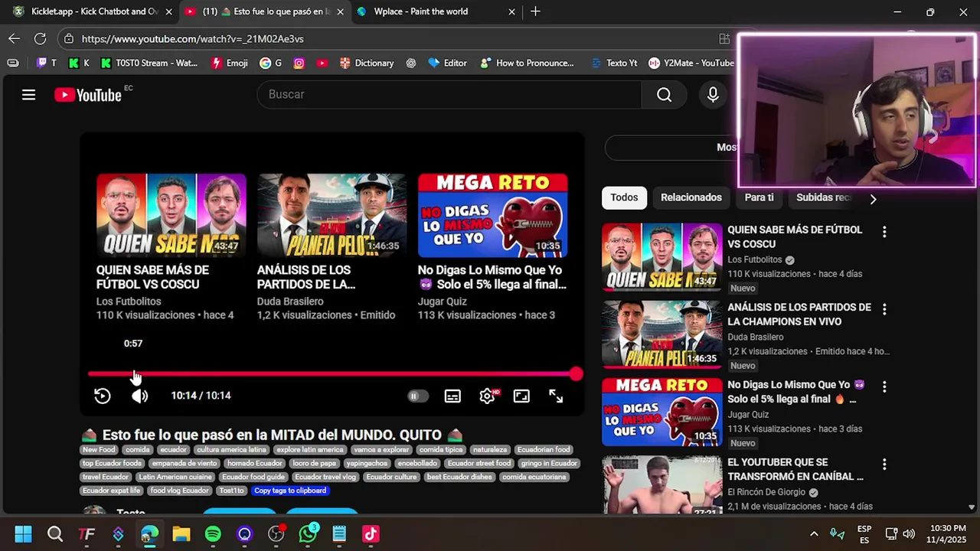Show hidden system tray icons
The height and width of the screenshot is (551, 980).
[x=814, y=533]
